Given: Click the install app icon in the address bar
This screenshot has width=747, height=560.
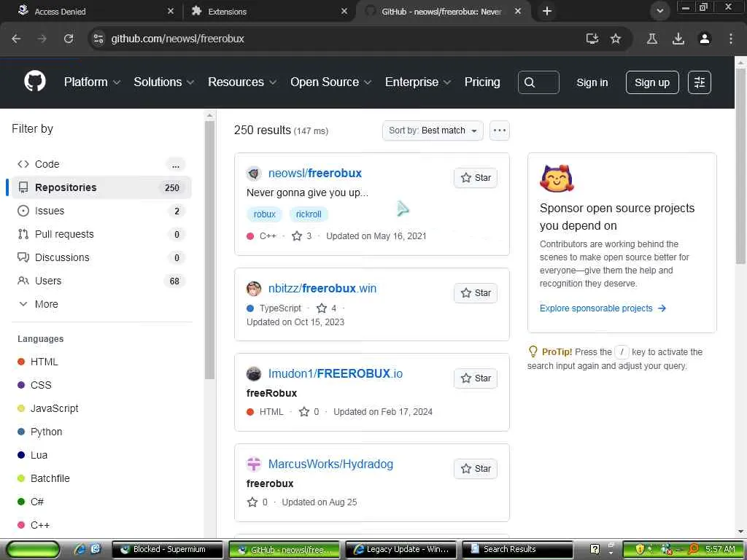Looking at the screenshot, I should 592,39.
